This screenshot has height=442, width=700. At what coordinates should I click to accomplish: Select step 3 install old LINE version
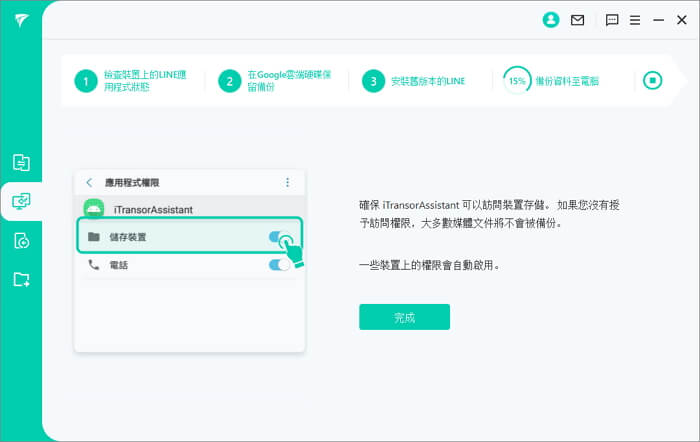click(413, 81)
